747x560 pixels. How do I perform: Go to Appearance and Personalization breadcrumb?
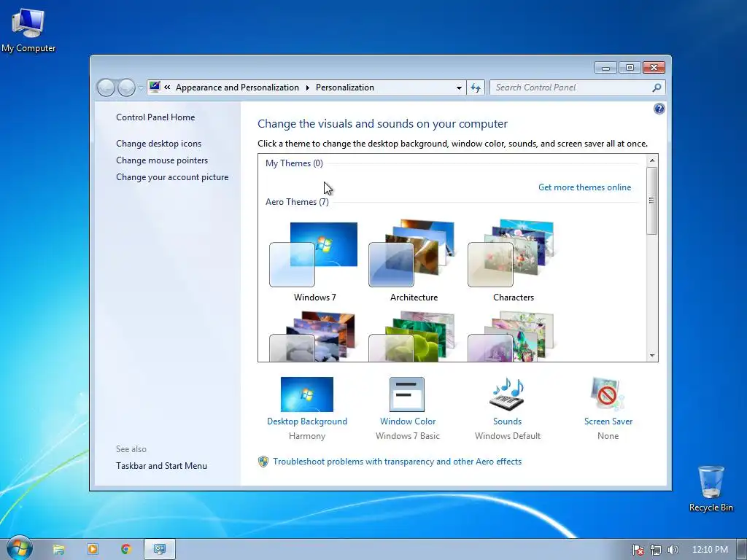click(237, 87)
